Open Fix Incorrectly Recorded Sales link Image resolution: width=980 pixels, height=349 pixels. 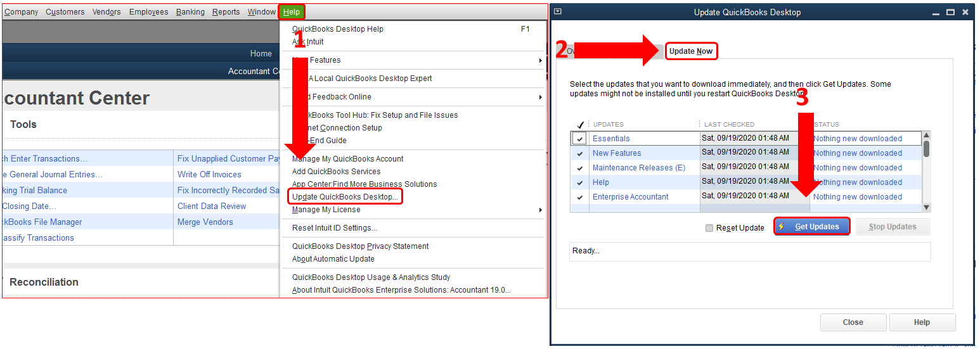point(229,191)
